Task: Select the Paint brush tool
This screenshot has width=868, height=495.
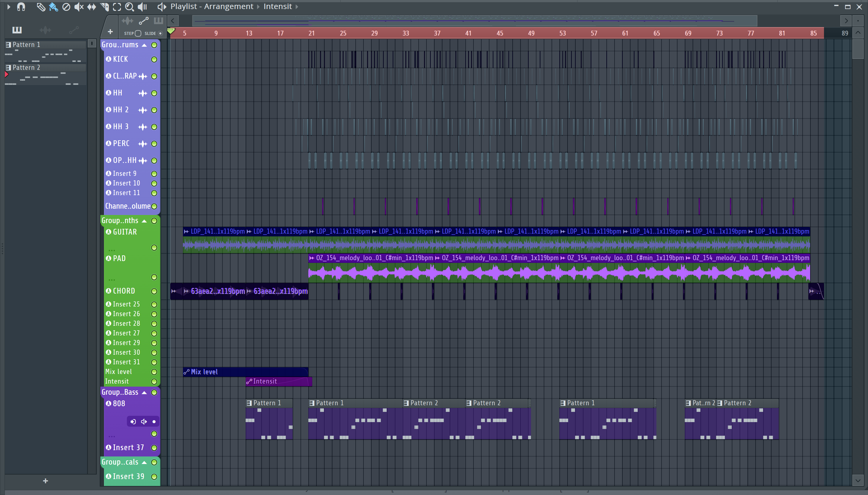Action: 53,7
